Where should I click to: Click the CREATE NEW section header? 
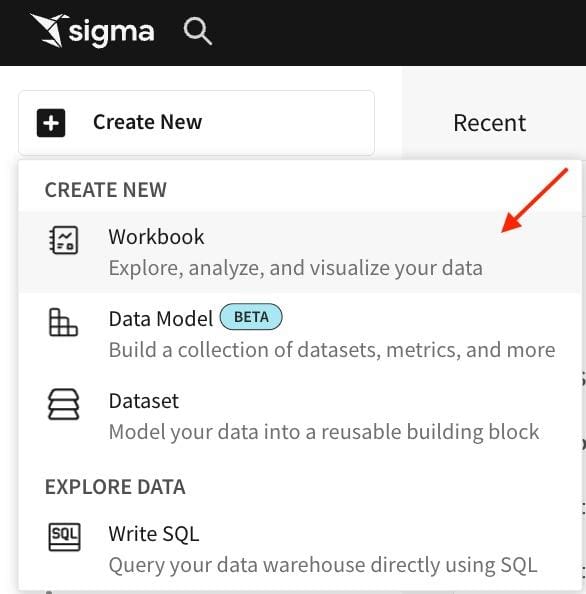point(106,190)
